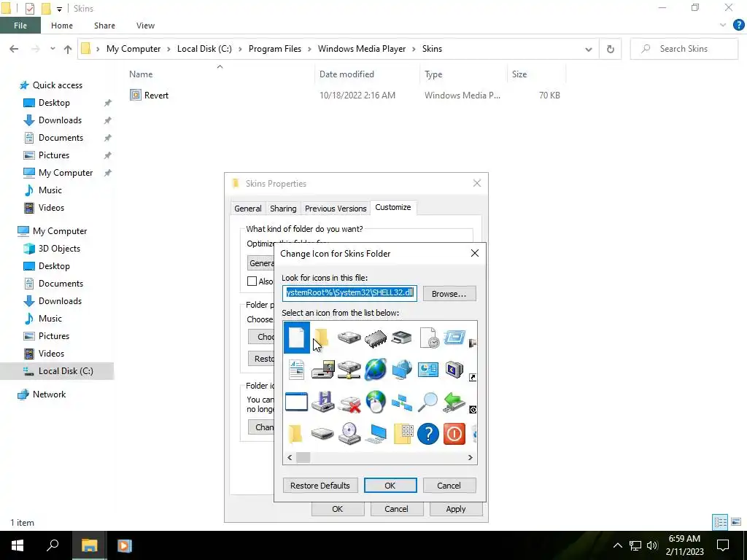Pick the monitor with moon icon
The image size is (747, 560).
454,370
